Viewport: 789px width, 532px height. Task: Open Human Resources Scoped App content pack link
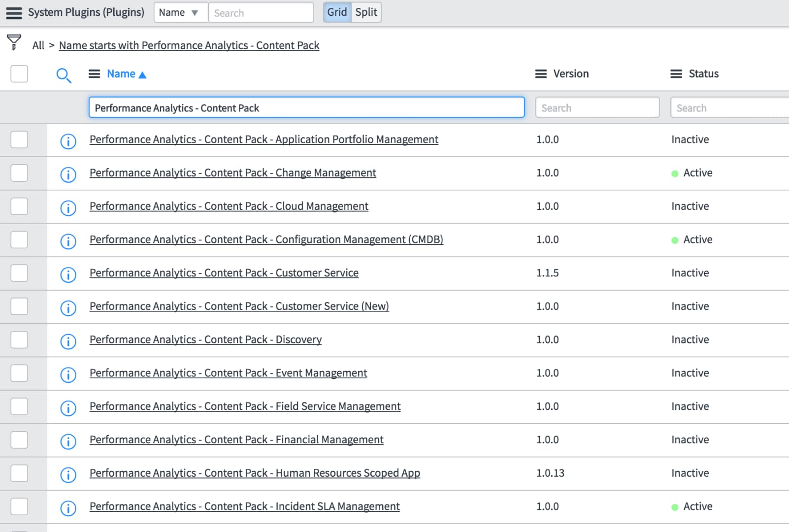click(x=255, y=473)
